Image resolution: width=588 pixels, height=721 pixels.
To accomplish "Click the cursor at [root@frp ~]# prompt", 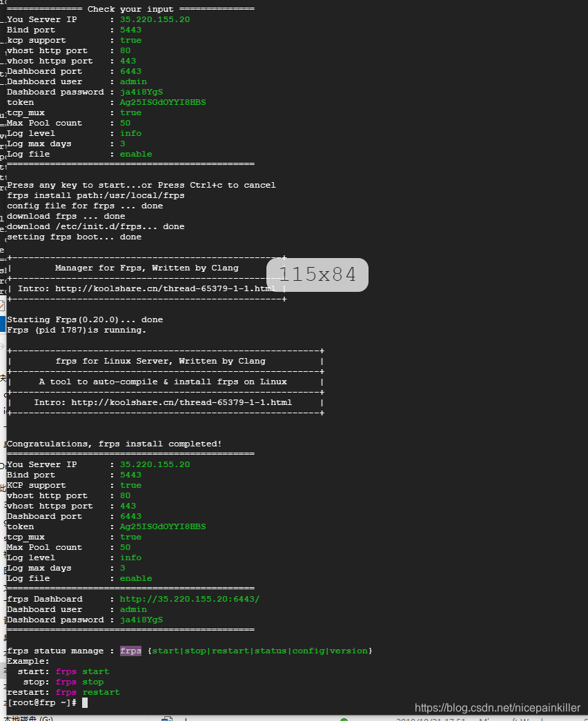I will point(85,702).
